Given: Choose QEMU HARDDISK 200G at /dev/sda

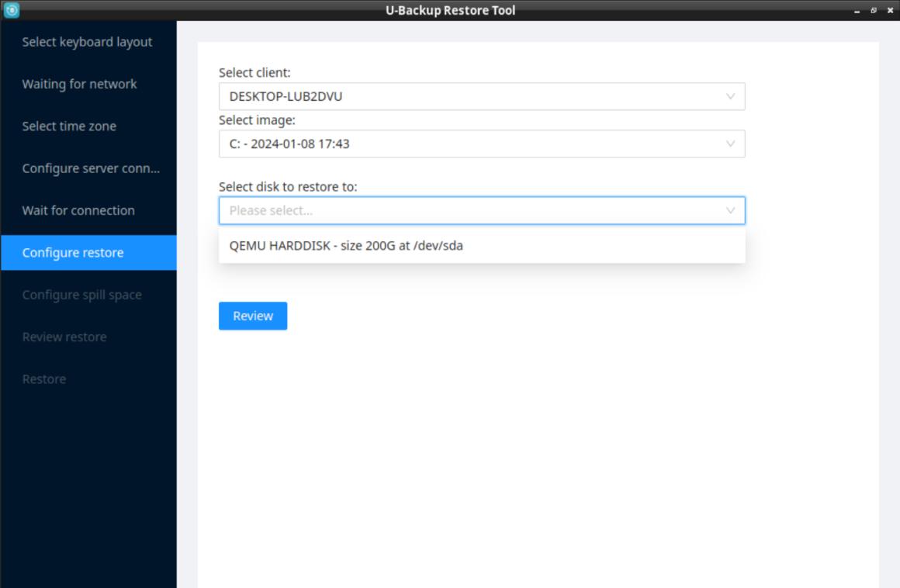Looking at the screenshot, I should tap(346, 246).
